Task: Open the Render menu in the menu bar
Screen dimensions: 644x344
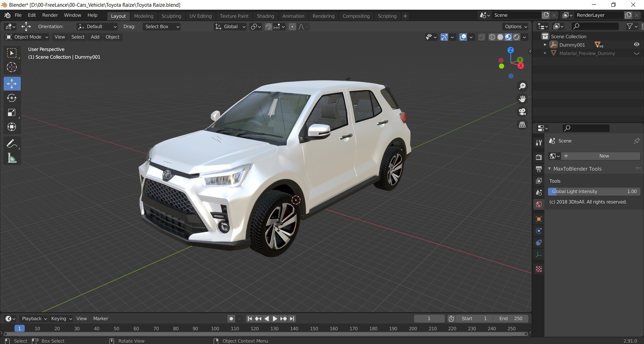Action: [50, 15]
